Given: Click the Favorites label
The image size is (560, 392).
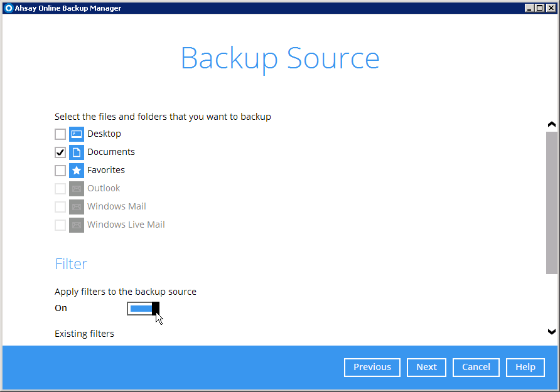Looking at the screenshot, I should [106, 170].
